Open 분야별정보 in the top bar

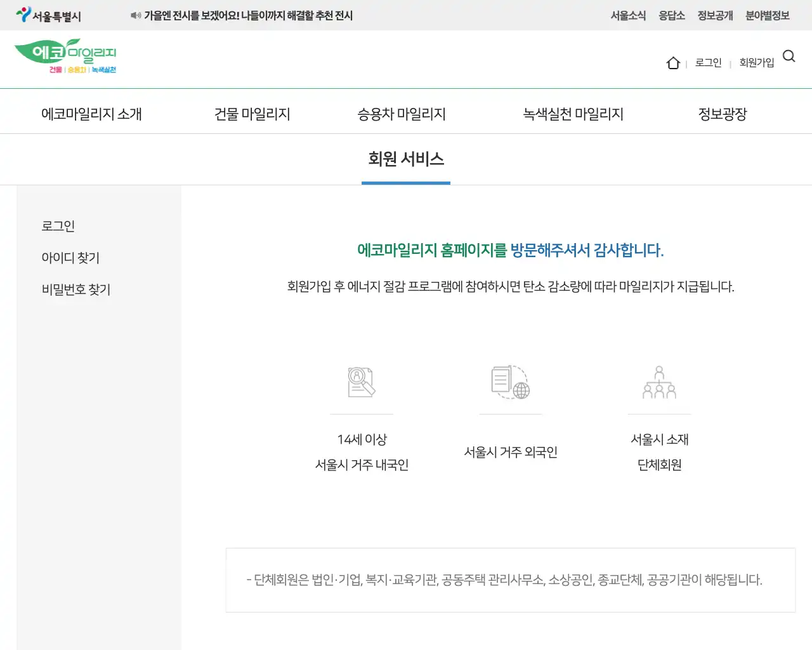[x=768, y=15]
